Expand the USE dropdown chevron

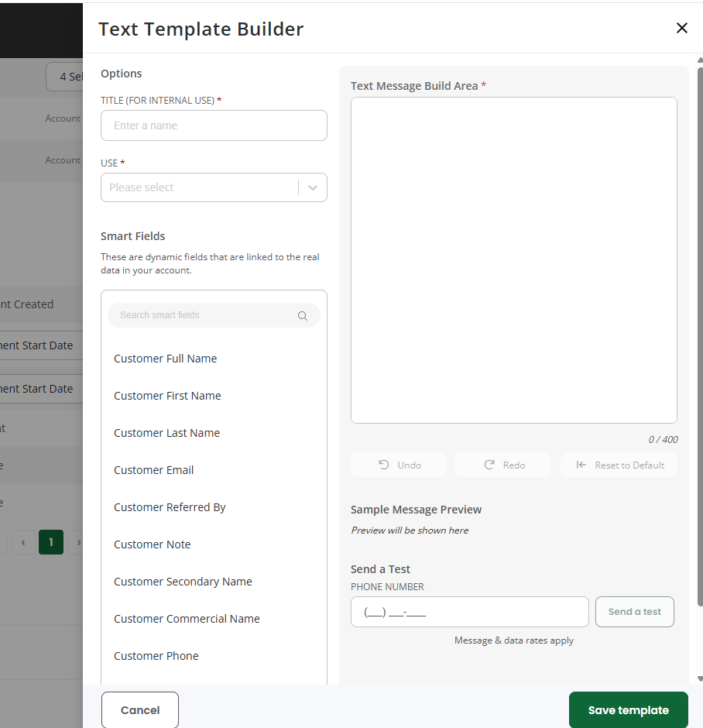click(313, 187)
